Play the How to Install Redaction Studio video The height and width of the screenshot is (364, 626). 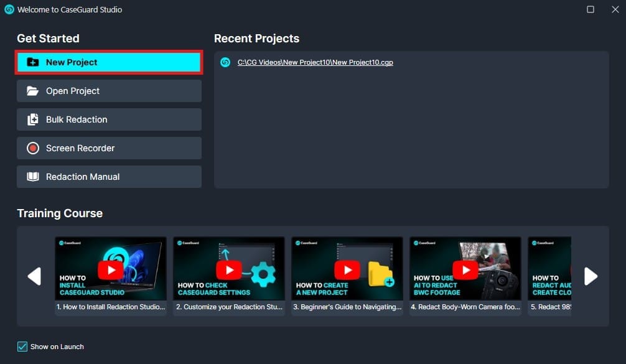point(111,269)
